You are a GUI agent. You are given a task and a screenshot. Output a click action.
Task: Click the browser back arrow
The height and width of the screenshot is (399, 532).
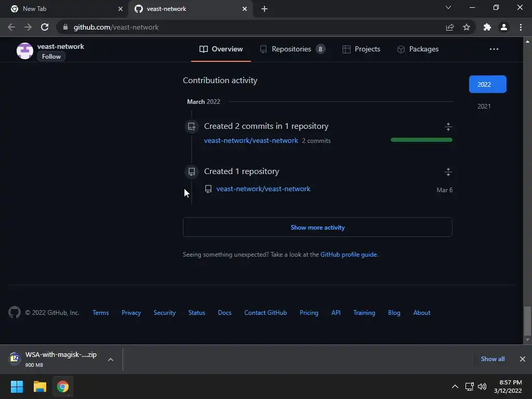tap(11, 27)
